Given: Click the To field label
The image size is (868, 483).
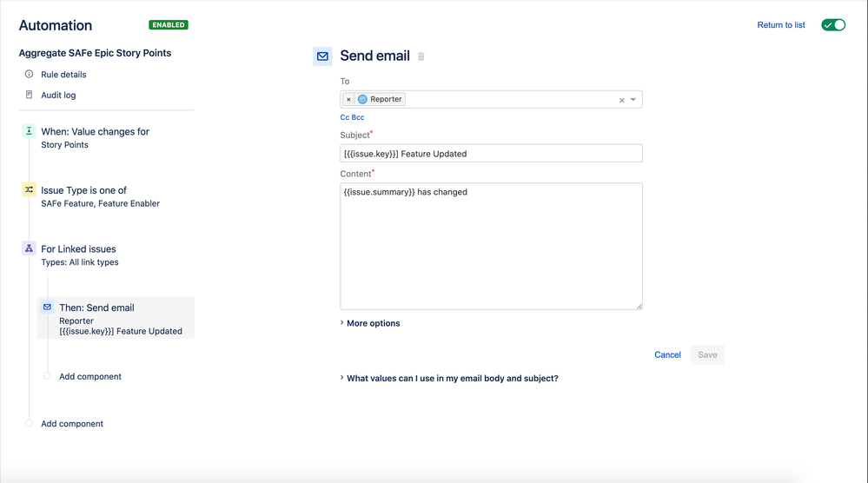Looking at the screenshot, I should 345,82.
